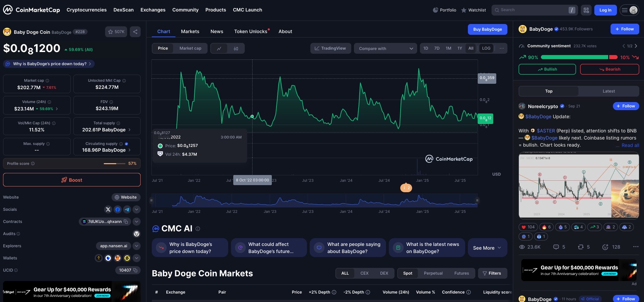Expand Circulating supply details arrow

click(x=129, y=150)
